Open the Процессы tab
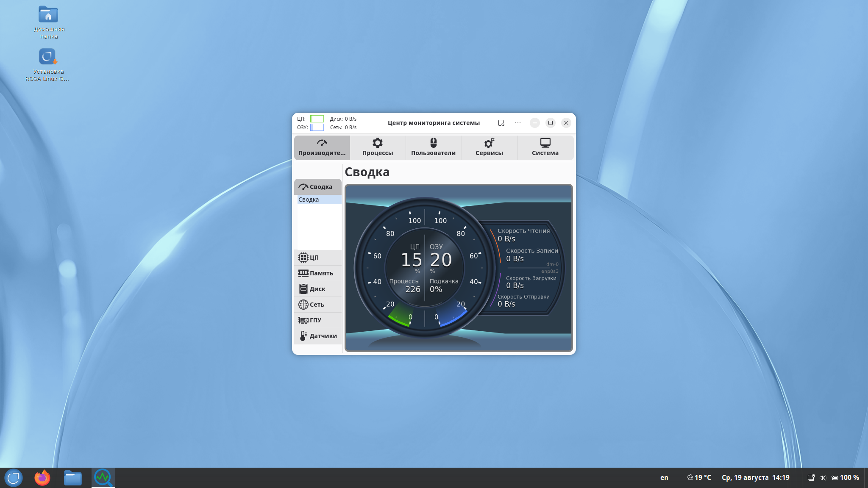 [x=378, y=147]
